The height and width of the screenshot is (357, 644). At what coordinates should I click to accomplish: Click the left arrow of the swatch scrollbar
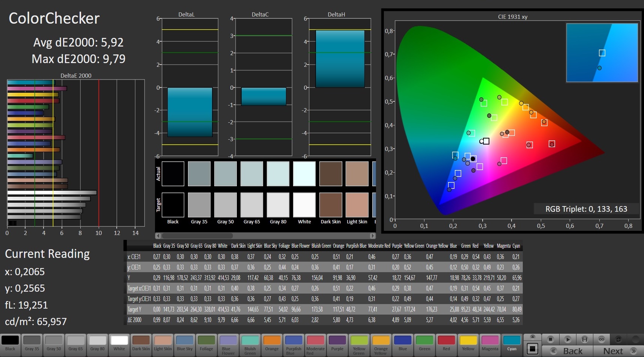(158, 236)
